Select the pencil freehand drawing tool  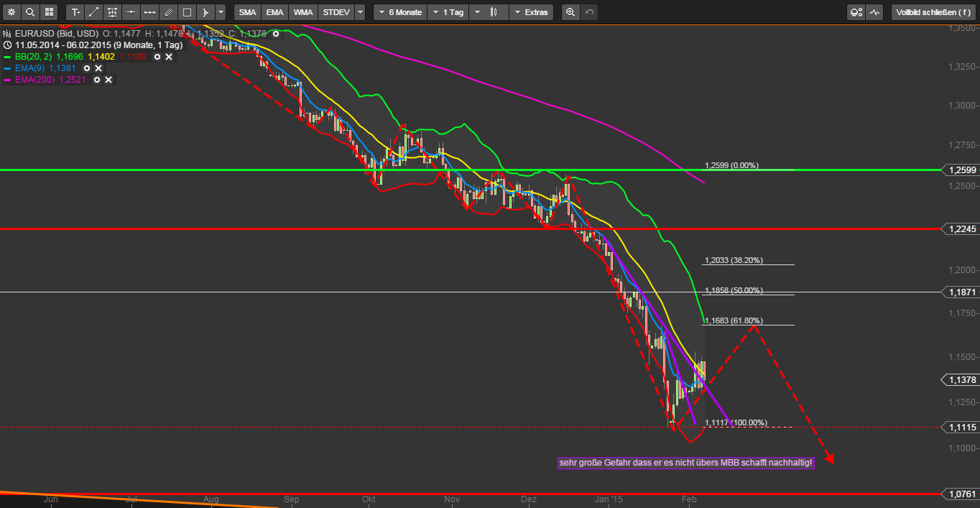point(168,12)
